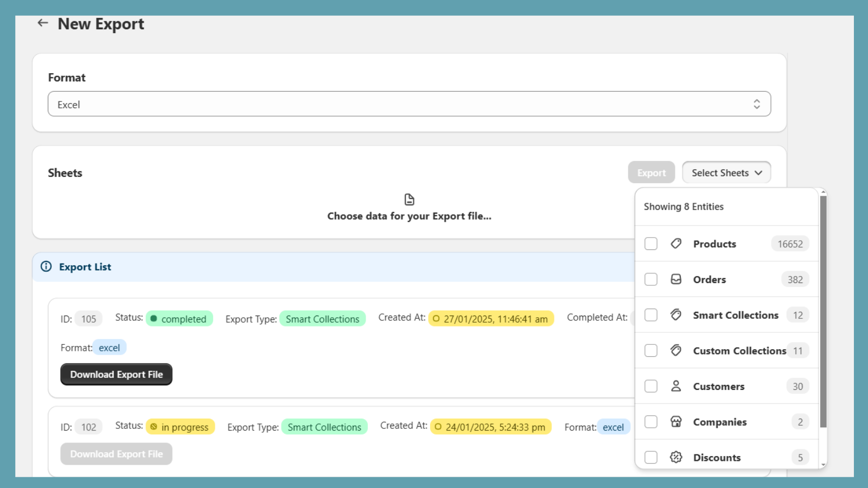Click Download Export File for export 105
Image resolution: width=868 pixels, height=488 pixels.
point(116,374)
